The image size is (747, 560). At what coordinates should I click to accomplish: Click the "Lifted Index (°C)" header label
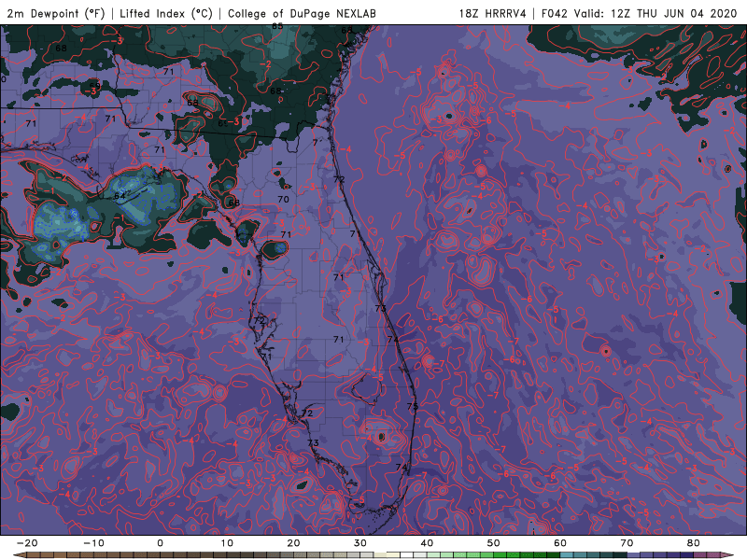tap(166, 13)
